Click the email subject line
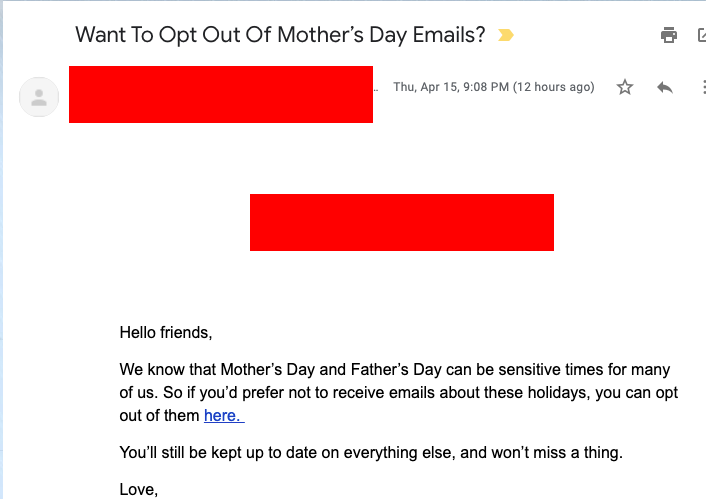The image size is (706, 499). click(280, 35)
